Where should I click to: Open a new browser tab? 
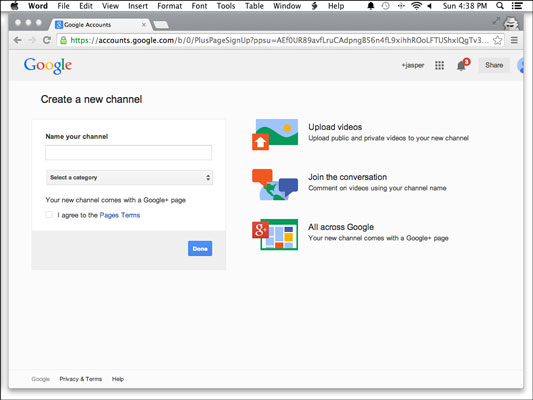[161, 24]
